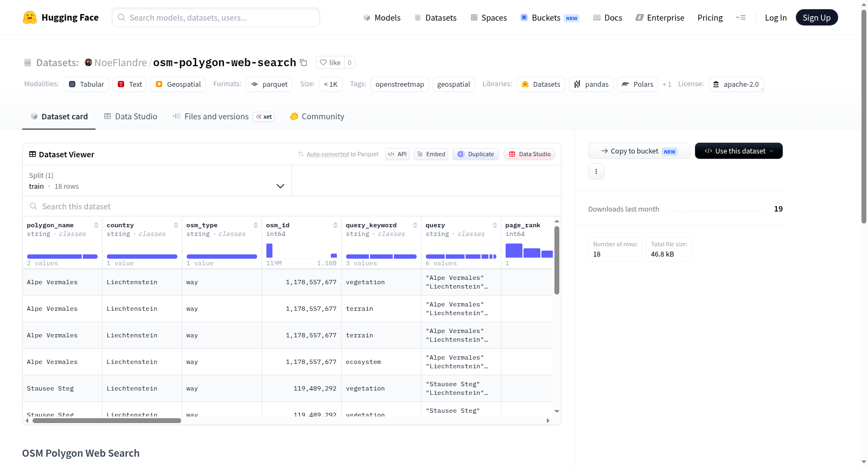This screenshot has height=467, width=868.
Task: Open the more options three-dot button
Action: (x=596, y=171)
